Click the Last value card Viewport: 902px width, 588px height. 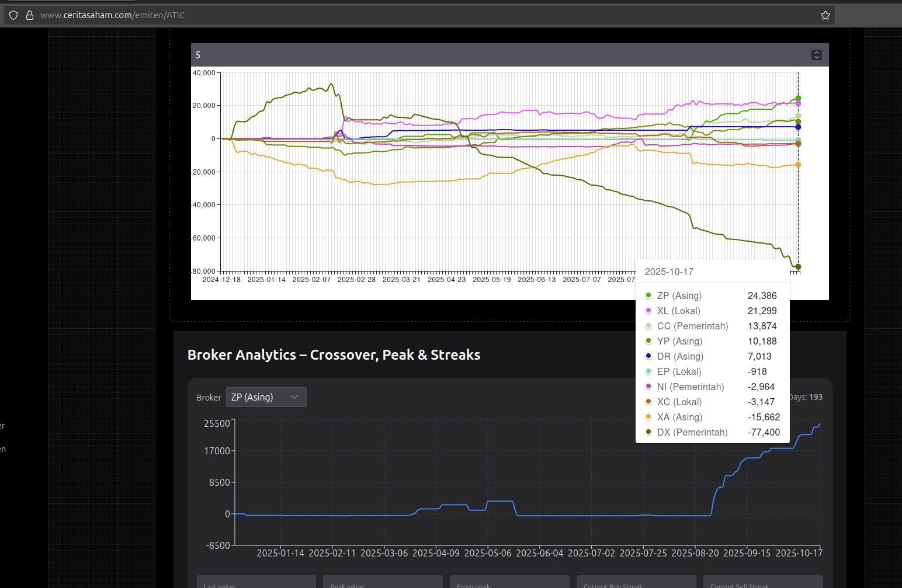(x=256, y=582)
